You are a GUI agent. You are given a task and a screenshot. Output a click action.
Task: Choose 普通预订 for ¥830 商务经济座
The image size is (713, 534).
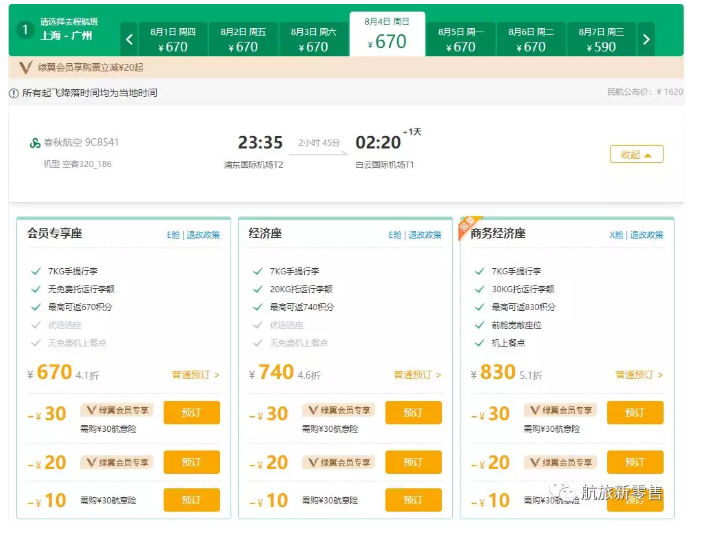tap(639, 375)
